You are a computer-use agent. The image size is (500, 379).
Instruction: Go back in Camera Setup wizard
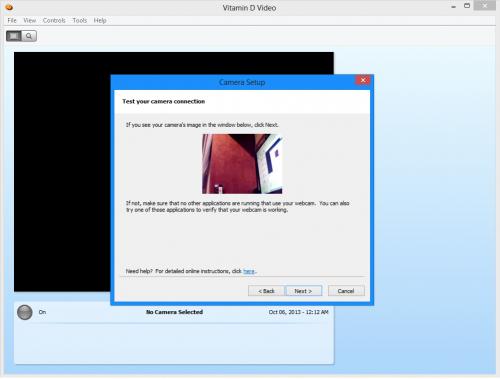click(266, 291)
